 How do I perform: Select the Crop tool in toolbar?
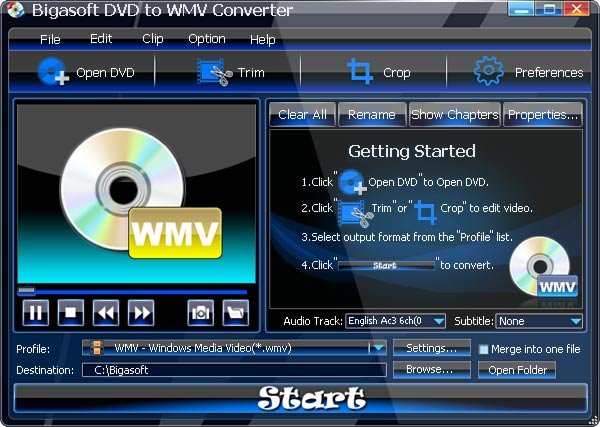tap(360, 71)
